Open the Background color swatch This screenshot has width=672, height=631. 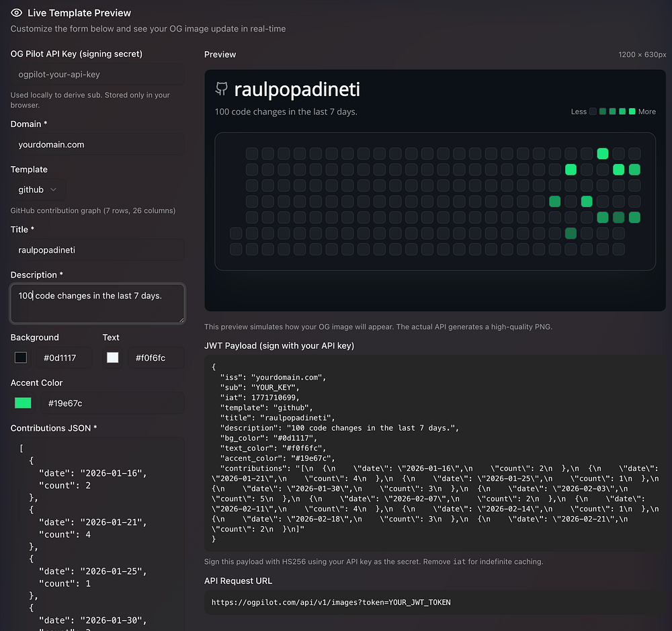click(21, 357)
